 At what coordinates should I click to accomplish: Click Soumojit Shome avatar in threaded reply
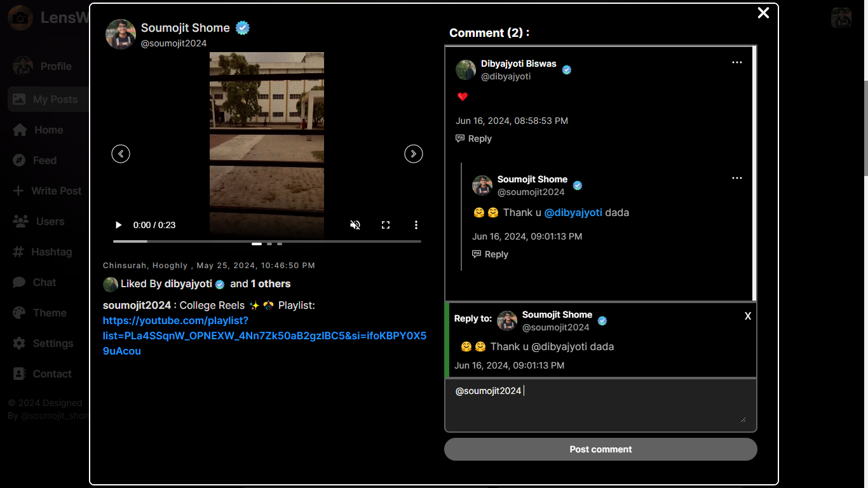482,186
